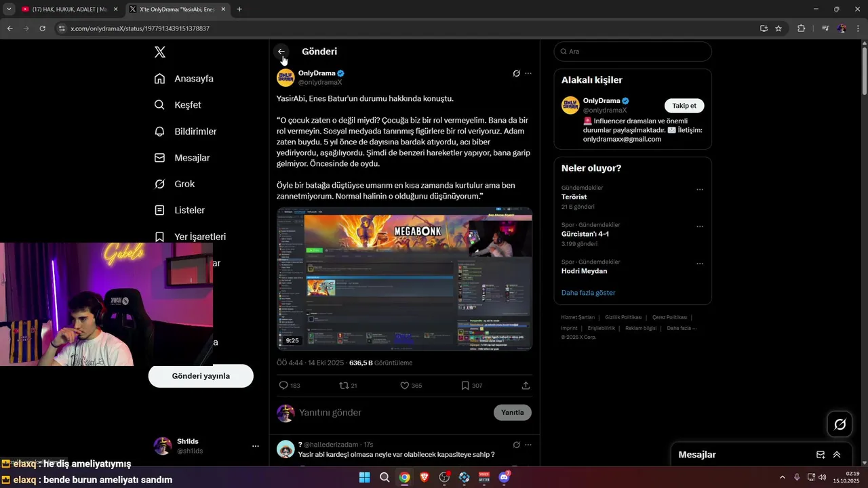Click Çerez Politikası footer link
Viewport: 868px width, 488px height.
669,317
